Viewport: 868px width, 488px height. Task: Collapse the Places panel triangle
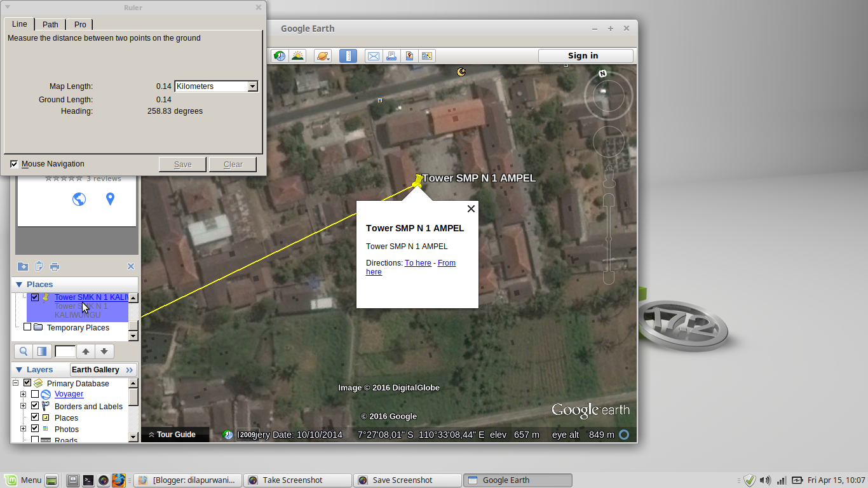pyautogui.click(x=19, y=285)
